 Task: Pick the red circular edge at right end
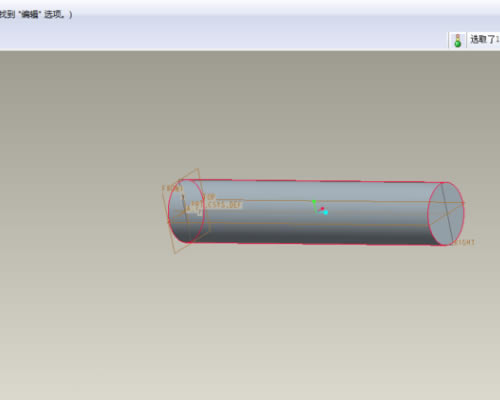[464, 213]
